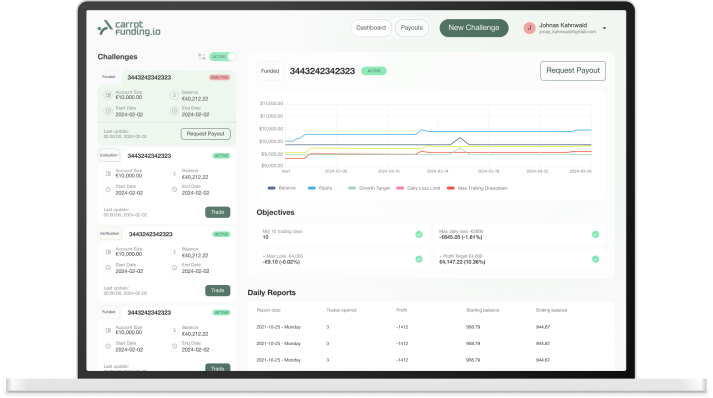Click Start Date clock icon in INACTIVE card

(108, 111)
